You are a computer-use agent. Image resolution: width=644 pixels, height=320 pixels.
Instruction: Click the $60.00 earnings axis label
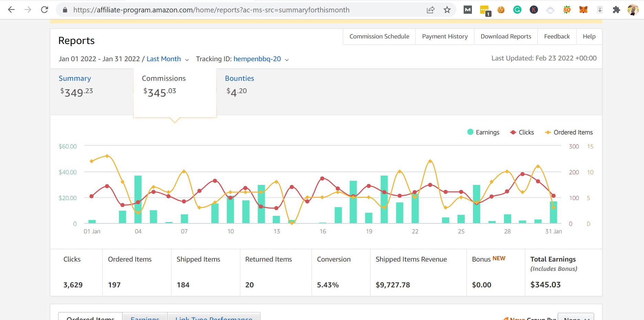(x=68, y=146)
